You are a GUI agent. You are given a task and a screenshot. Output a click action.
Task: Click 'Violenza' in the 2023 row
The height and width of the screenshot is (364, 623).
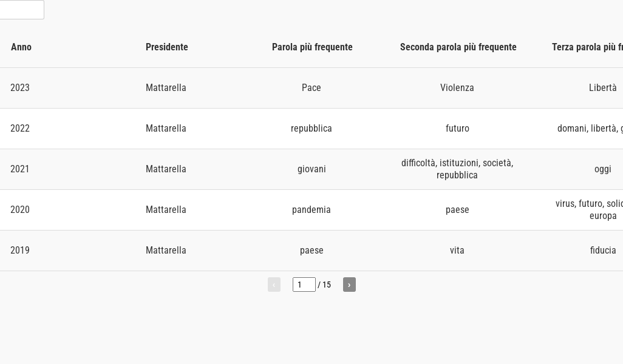pyautogui.click(x=457, y=88)
